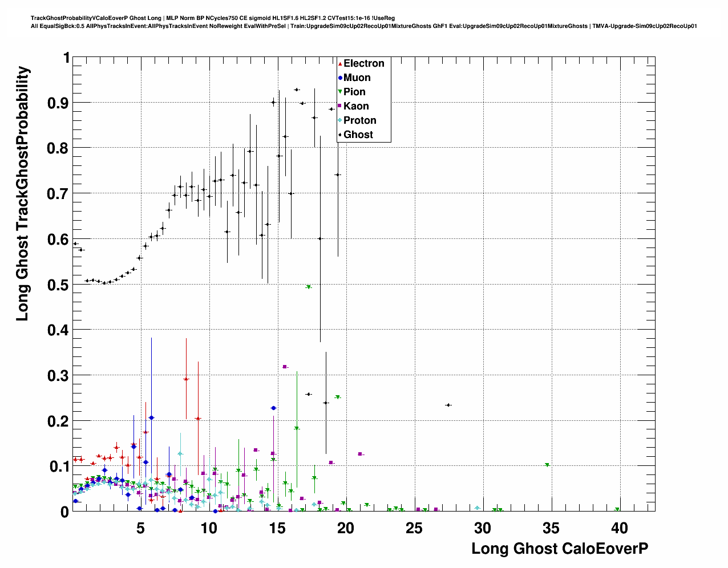The image size is (728, 568).
Task: Click the Pion data point near x=35
Action: click(547, 465)
